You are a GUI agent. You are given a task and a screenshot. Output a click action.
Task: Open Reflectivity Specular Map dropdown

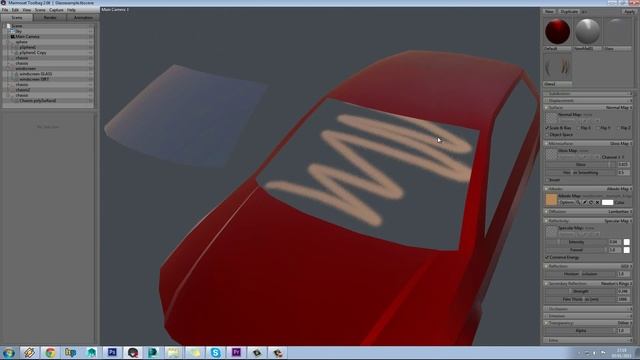coord(618,221)
